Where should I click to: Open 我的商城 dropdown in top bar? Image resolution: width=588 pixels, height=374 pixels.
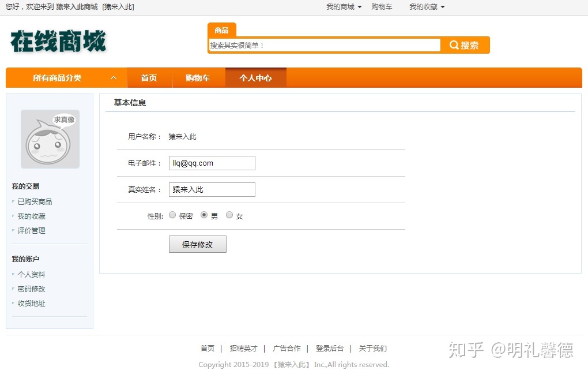pos(344,7)
